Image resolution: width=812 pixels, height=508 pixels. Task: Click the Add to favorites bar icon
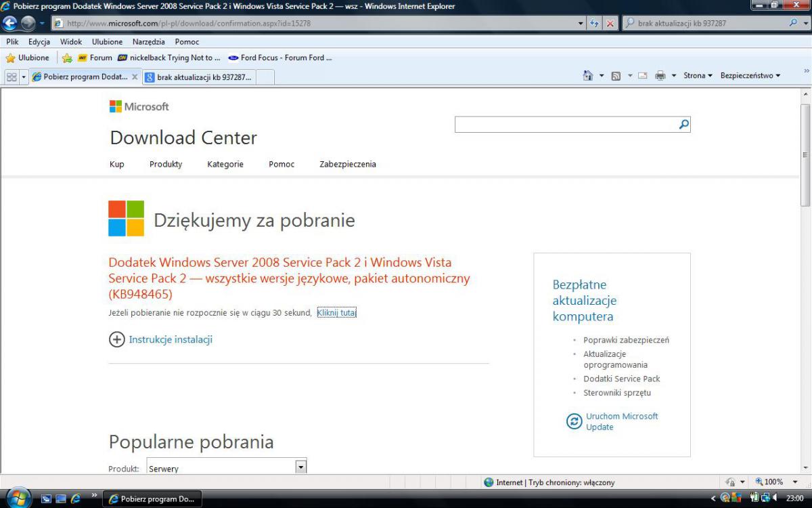67,58
